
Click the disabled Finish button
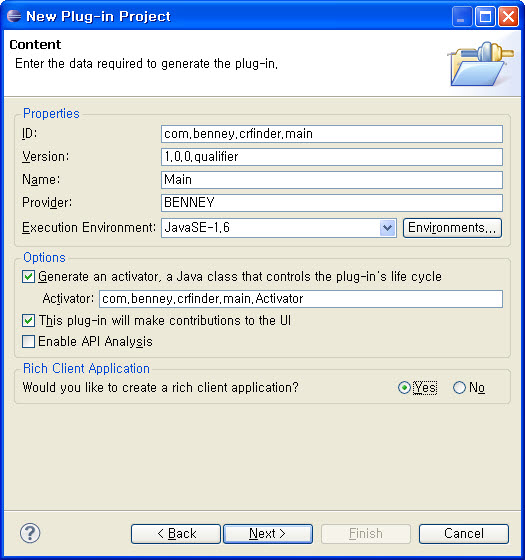tap(366, 534)
